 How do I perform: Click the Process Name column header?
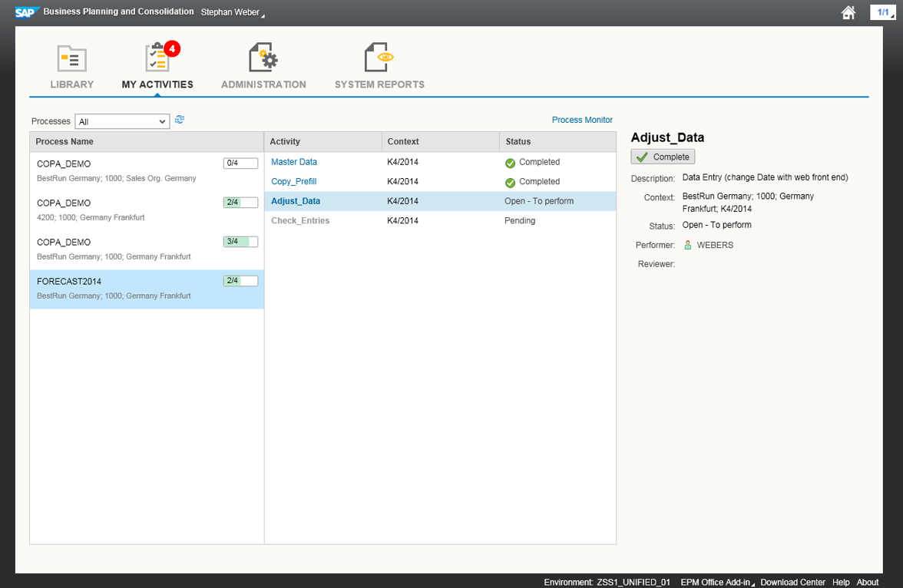(x=147, y=142)
